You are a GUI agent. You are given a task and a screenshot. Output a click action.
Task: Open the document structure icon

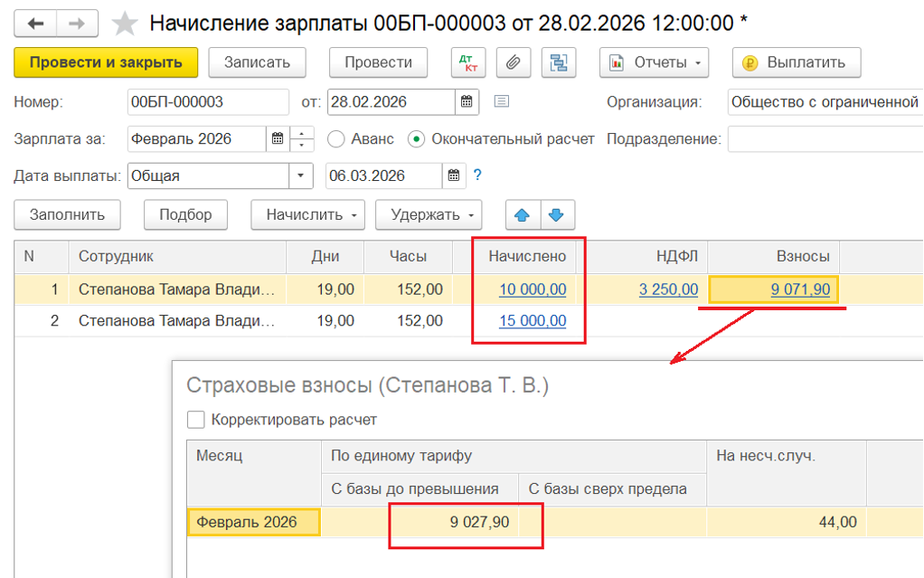coord(558,62)
